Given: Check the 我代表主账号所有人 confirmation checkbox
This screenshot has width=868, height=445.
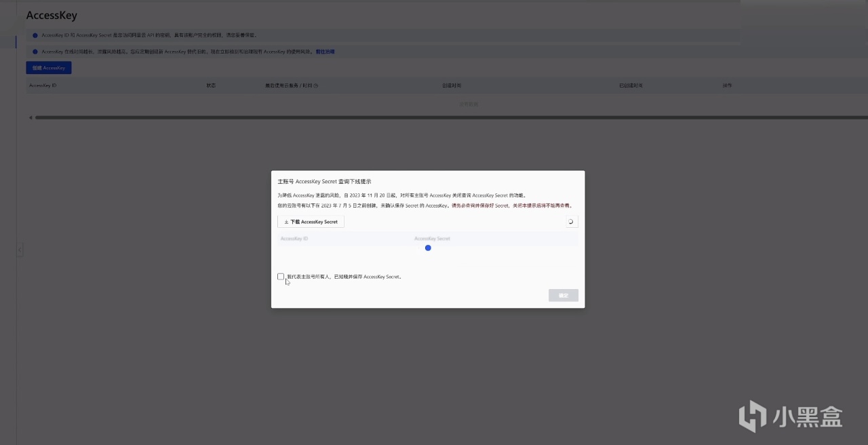Looking at the screenshot, I should 281,276.
